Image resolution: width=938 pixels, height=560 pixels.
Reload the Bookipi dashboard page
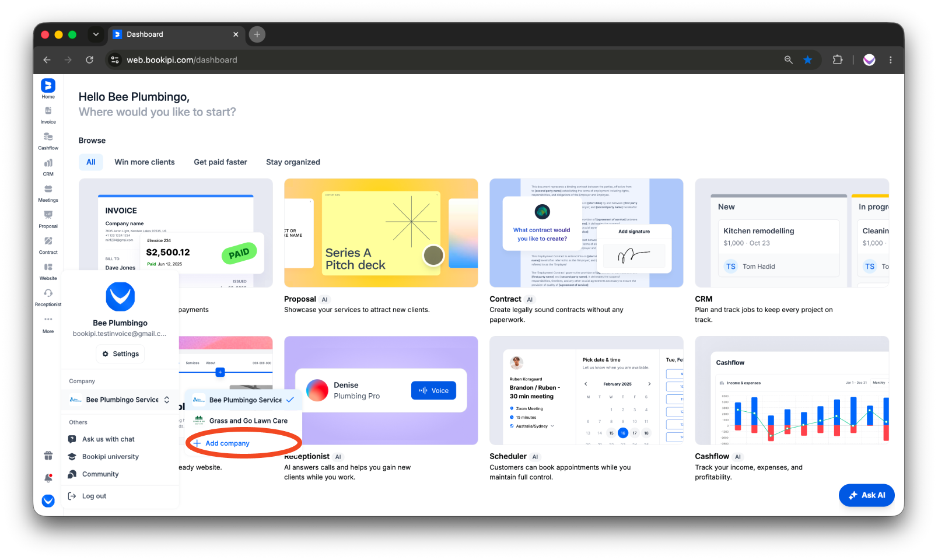coord(89,60)
